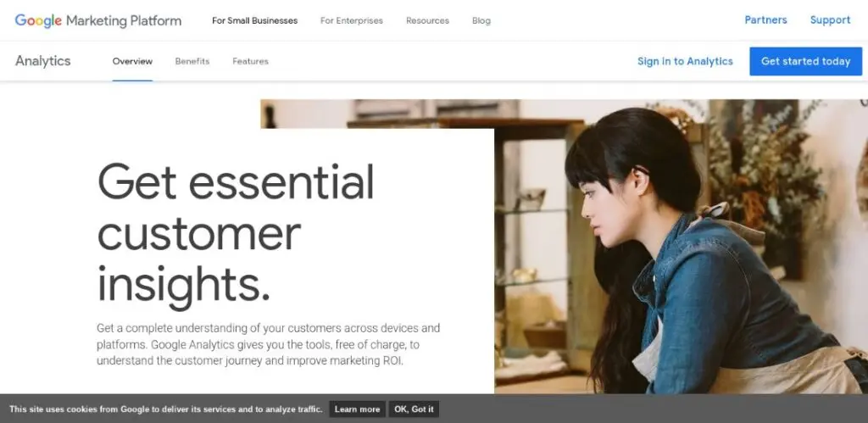Open the Resources navigation item

click(427, 20)
